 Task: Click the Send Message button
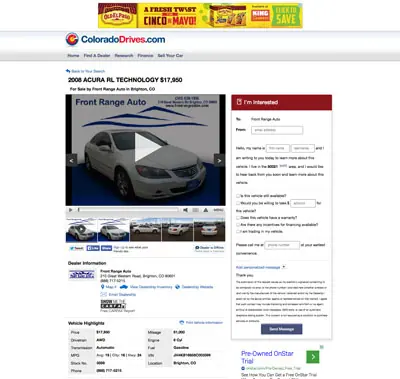point(282,329)
